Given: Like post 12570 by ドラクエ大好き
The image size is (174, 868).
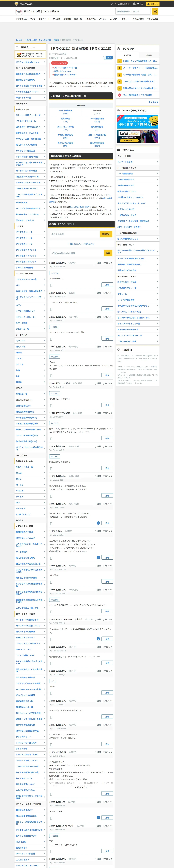Looking at the screenshot, I should 51,439.
